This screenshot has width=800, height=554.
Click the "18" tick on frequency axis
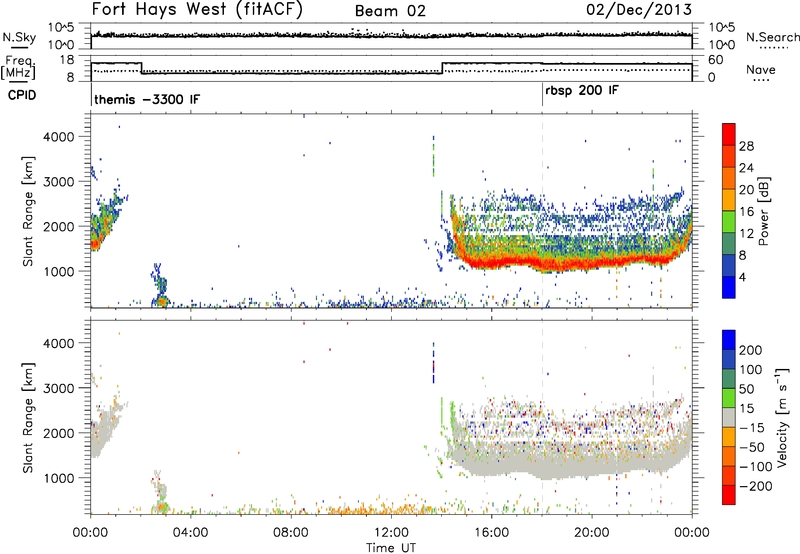(x=67, y=60)
